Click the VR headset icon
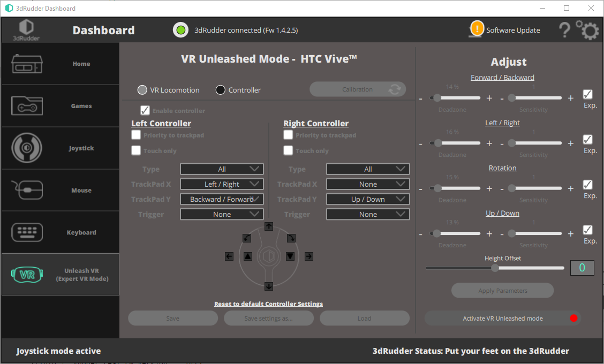 [x=27, y=275]
